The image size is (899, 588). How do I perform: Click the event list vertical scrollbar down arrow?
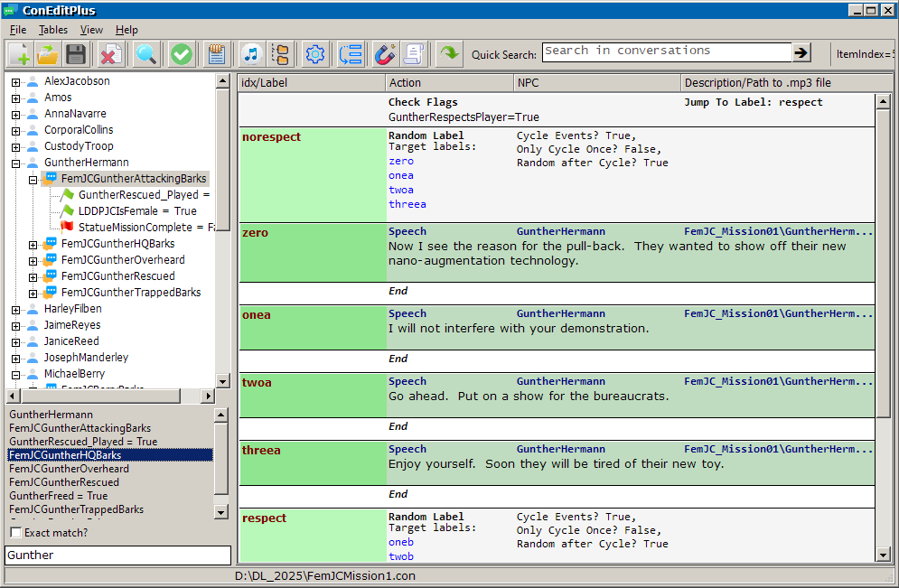(883, 555)
